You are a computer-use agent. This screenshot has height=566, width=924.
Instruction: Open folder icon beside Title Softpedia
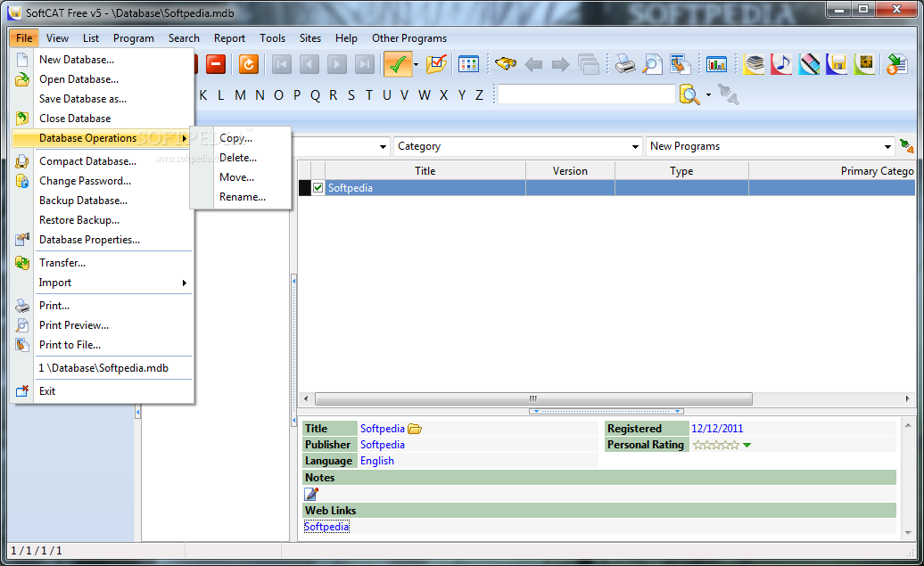click(415, 429)
